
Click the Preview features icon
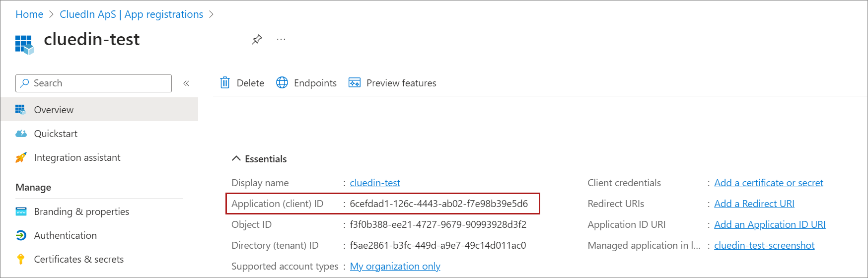point(355,83)
